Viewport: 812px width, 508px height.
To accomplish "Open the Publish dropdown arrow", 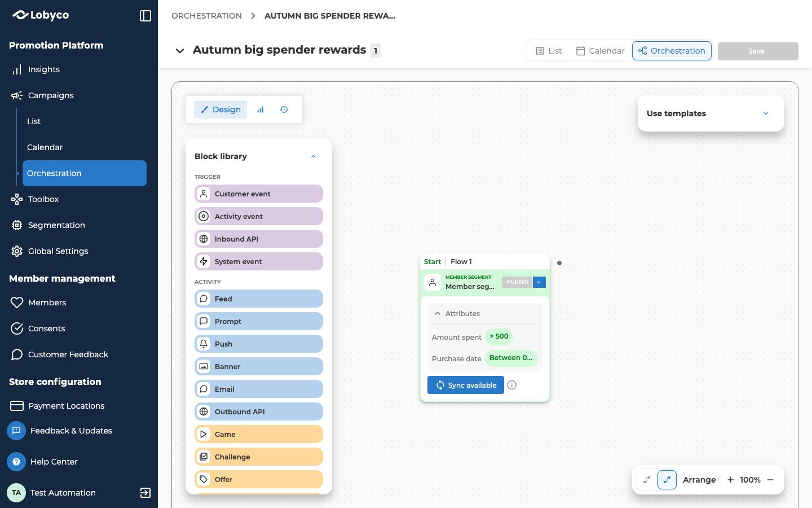I will [539, 282].
